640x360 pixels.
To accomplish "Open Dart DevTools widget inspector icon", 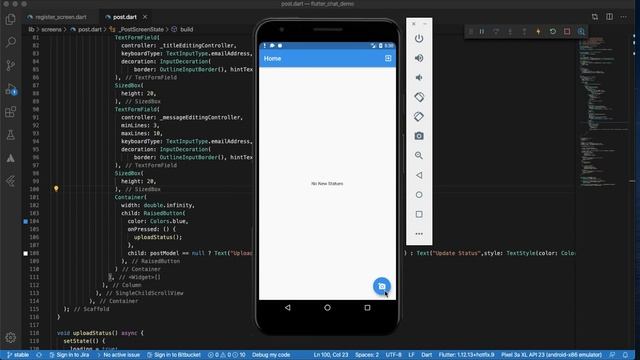I will tap(581, 31).
